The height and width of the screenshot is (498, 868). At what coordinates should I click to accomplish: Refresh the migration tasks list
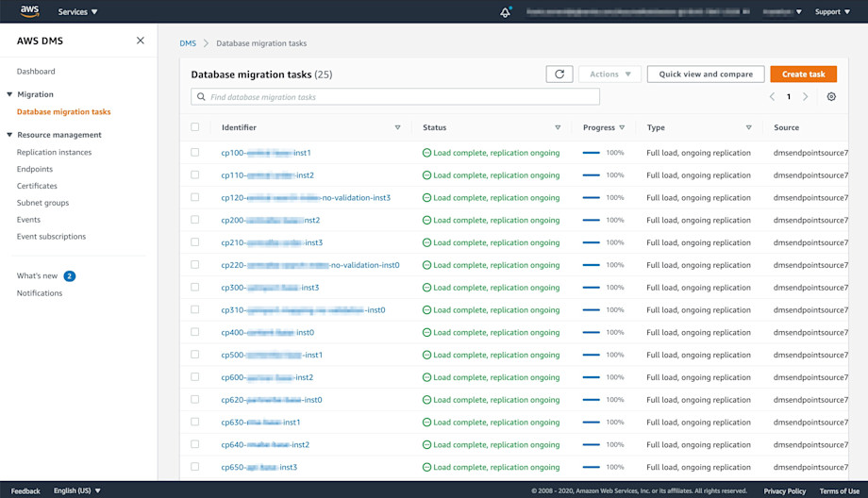(x=559, y=75)
